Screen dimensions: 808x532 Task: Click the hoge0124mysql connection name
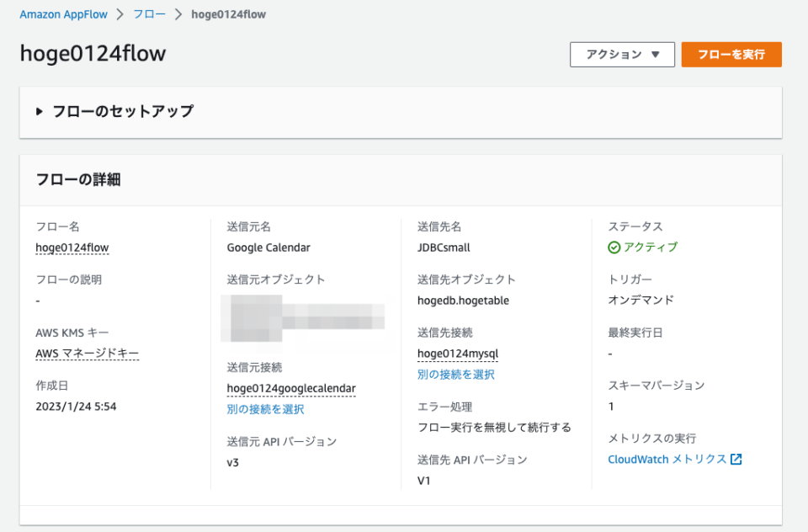458,354
